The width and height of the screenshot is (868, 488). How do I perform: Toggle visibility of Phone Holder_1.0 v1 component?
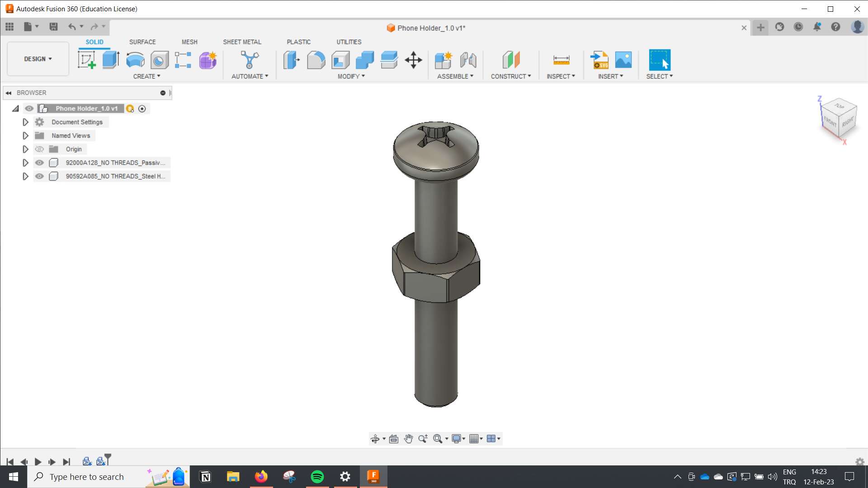coord(29,108)
